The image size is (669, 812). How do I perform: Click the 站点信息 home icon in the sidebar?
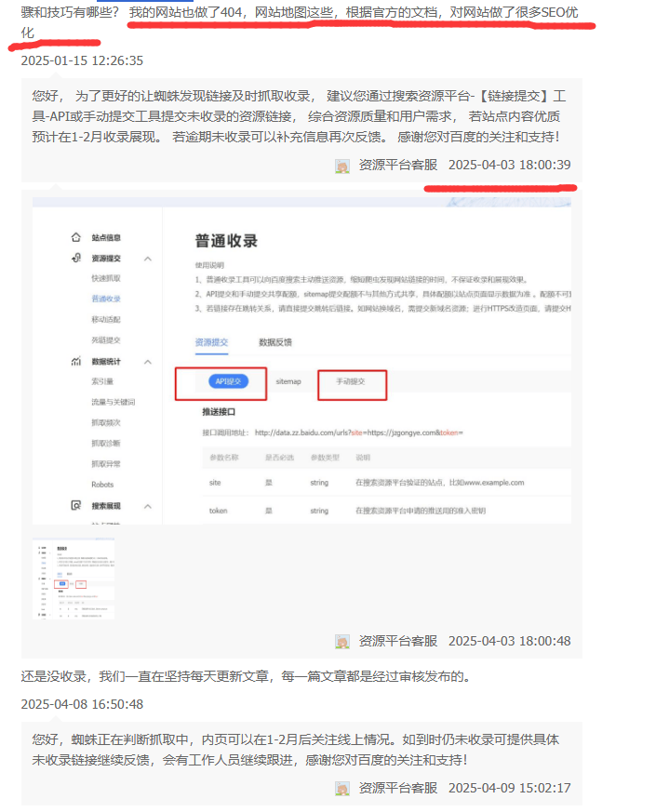(x=76, y=237)
